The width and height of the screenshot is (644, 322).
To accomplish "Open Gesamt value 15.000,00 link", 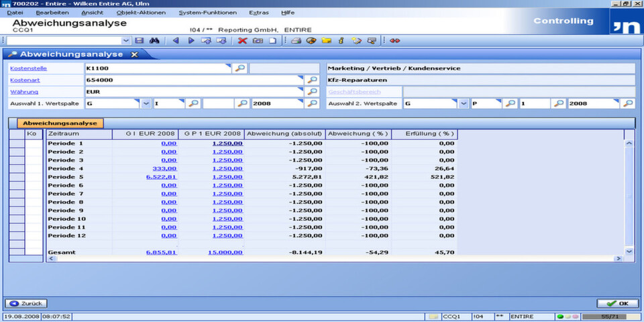I will (225, 252).
